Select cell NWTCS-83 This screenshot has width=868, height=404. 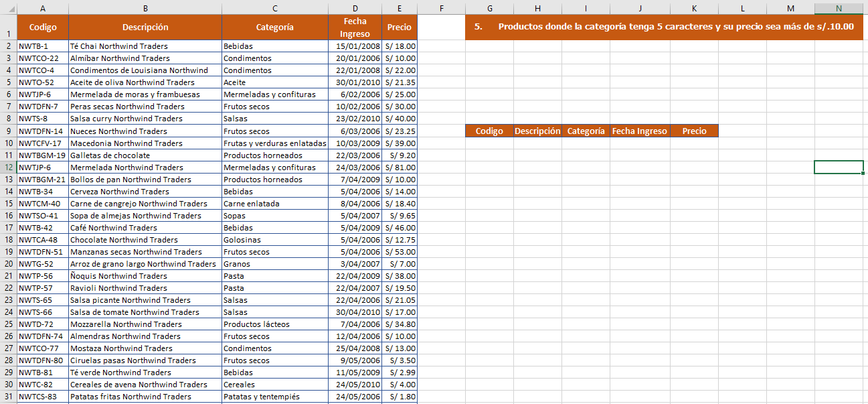(x=43, y=397)
